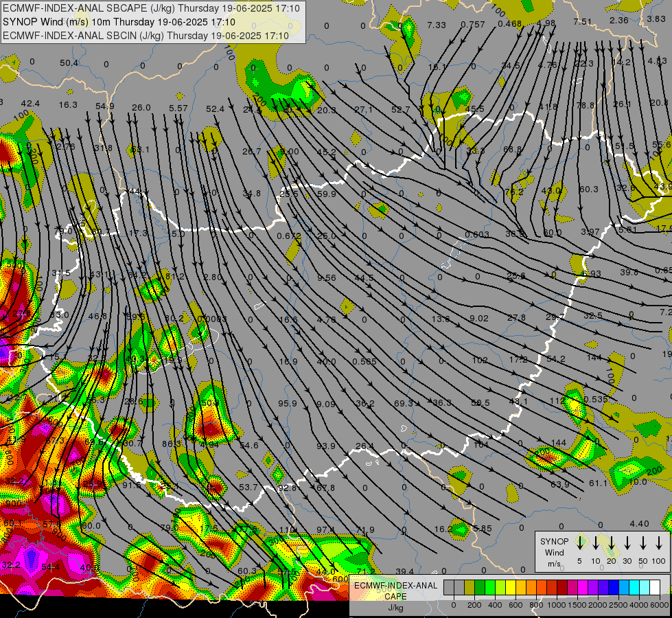The image size is (672, 618).
Task: Click the map value 0.468
Action: point(509,23)
